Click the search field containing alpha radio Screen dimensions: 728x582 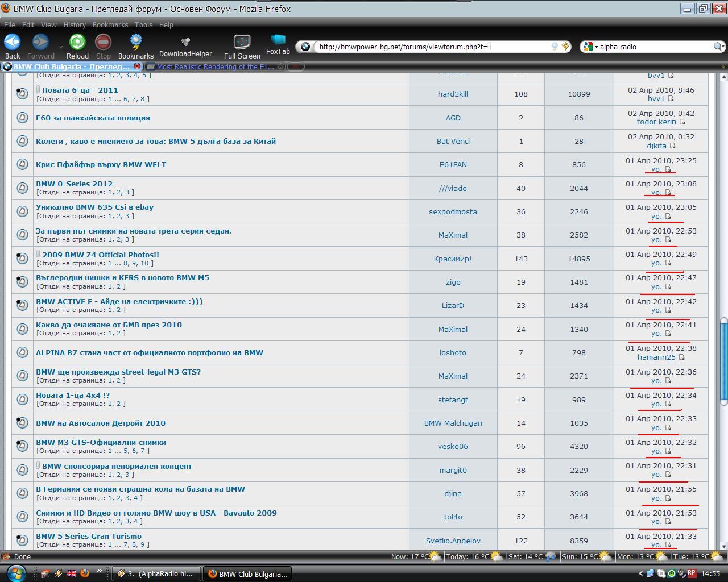tap(654, 47)
